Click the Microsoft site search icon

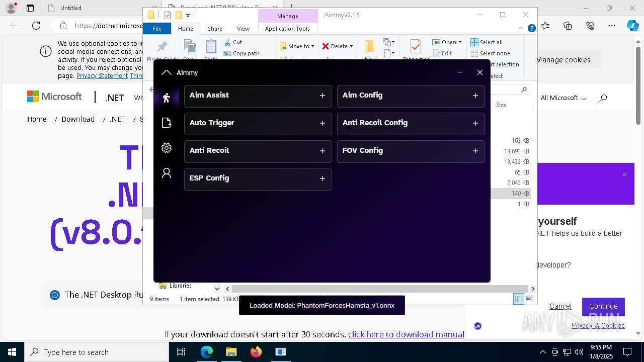coord(603,98)
